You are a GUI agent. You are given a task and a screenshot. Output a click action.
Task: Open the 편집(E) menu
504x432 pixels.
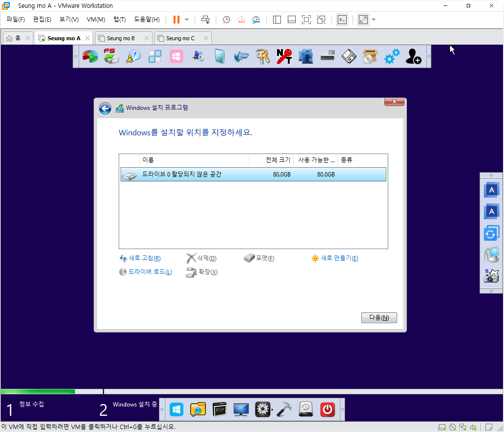pyautogui.click(x=42, y=20)
